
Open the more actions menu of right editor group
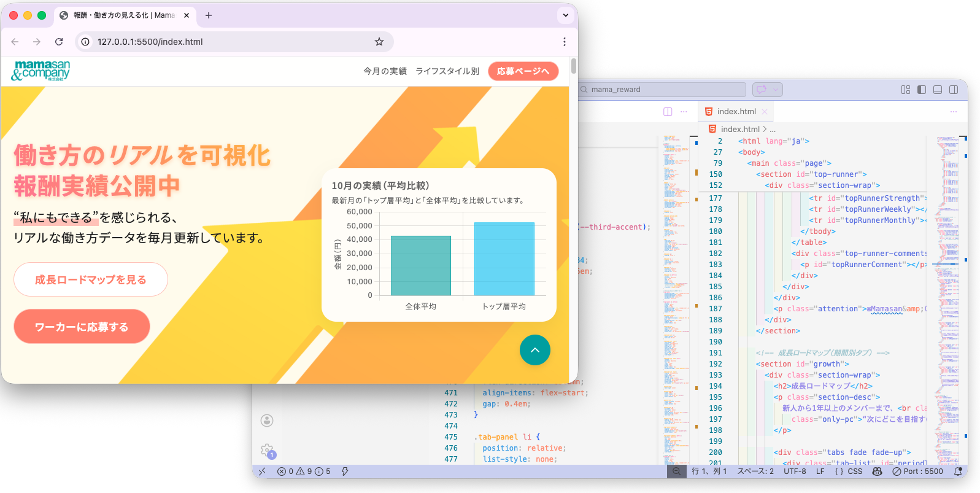tap(953, 112)
